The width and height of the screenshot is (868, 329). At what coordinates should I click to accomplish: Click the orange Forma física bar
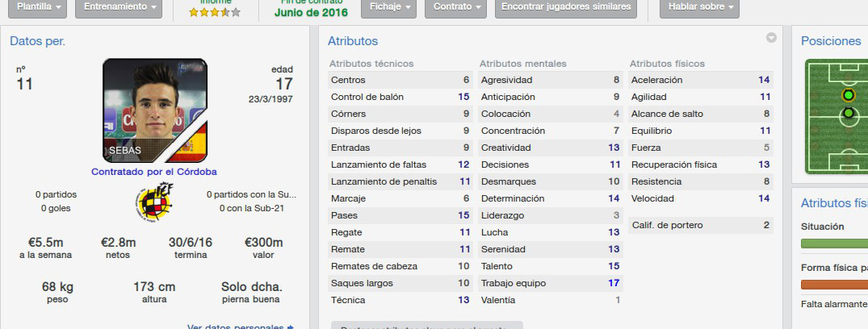coord(834,284)
